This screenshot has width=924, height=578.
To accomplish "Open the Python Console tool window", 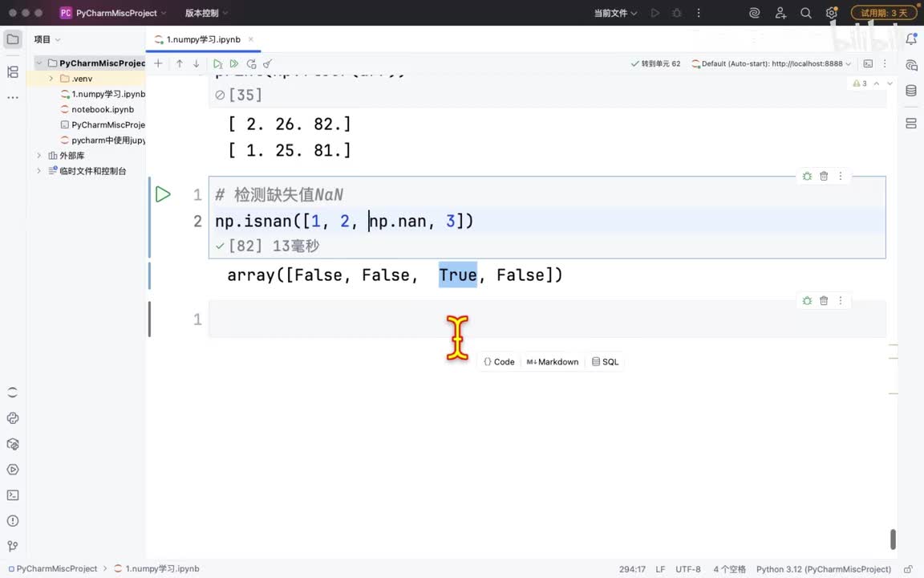I will point(12,418).
